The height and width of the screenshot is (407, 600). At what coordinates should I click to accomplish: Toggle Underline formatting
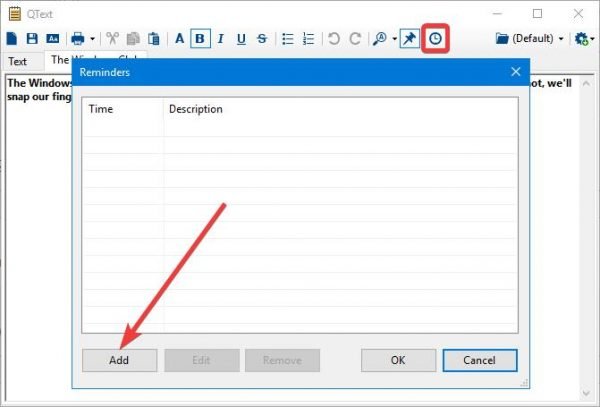(x=241, y=39)
